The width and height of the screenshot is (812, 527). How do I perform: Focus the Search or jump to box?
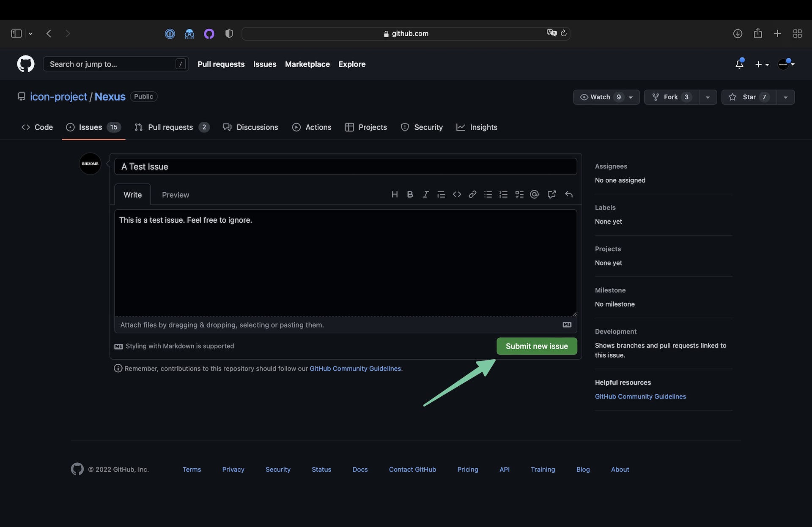116,64
